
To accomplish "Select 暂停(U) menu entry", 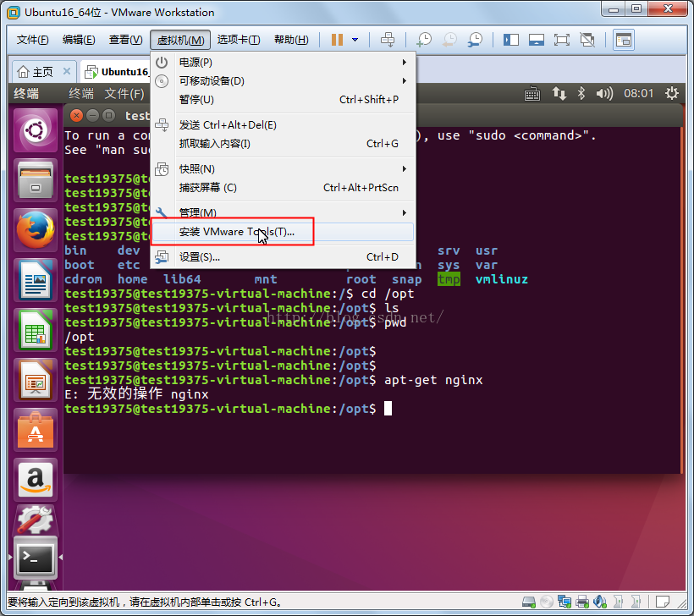I will click(283, 100).
